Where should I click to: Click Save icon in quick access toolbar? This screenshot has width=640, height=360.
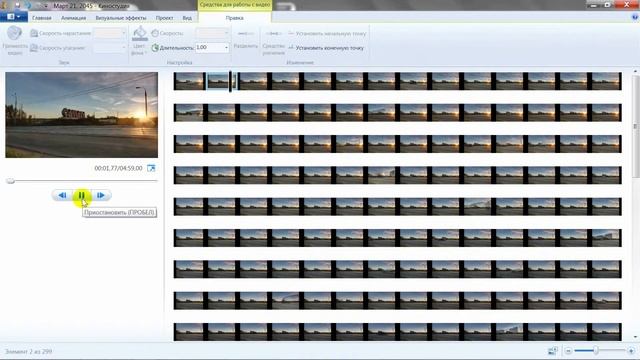[x=18, y=5]
